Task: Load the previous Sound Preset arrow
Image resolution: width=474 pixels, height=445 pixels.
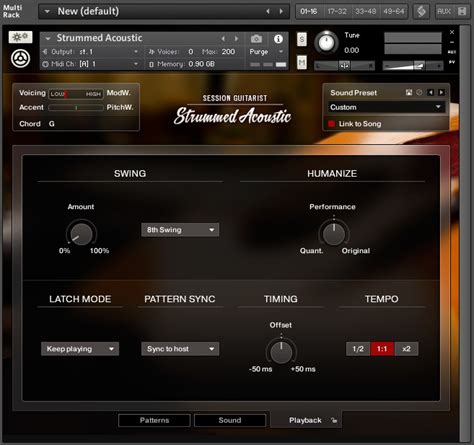Action: click(431, 92)
